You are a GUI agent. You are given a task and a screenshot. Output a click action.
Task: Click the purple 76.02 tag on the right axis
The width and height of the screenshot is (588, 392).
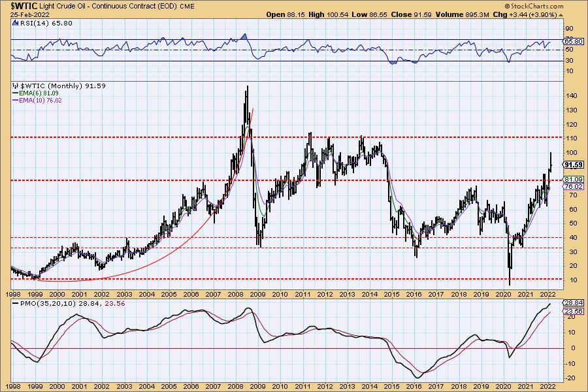point(574,186)
